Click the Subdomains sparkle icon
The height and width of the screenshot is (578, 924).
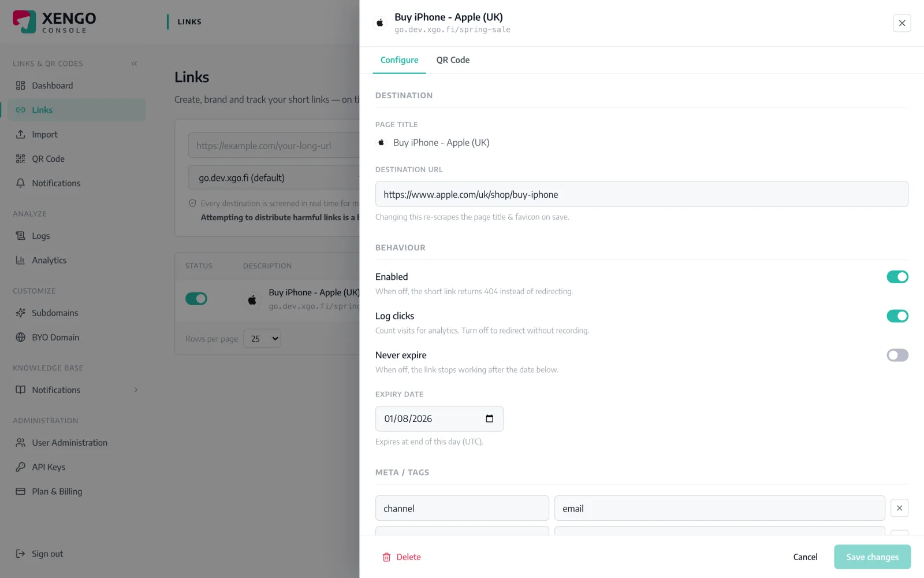20,313
